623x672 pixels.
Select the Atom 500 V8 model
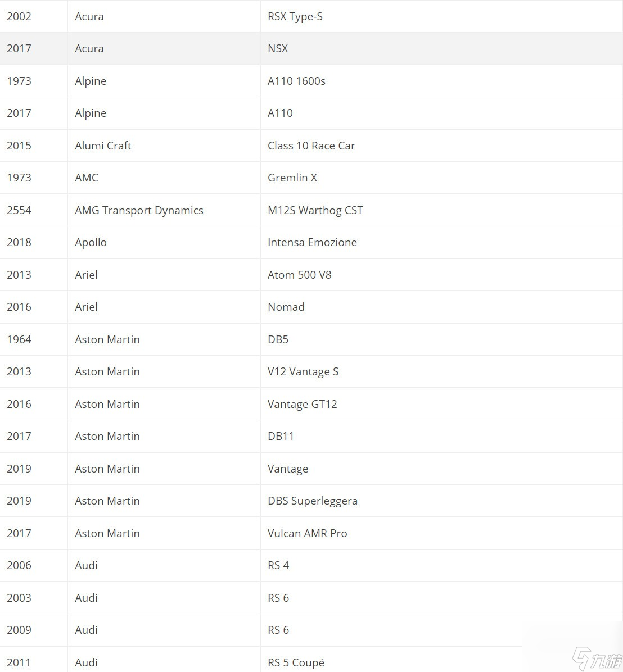(299, 275)
